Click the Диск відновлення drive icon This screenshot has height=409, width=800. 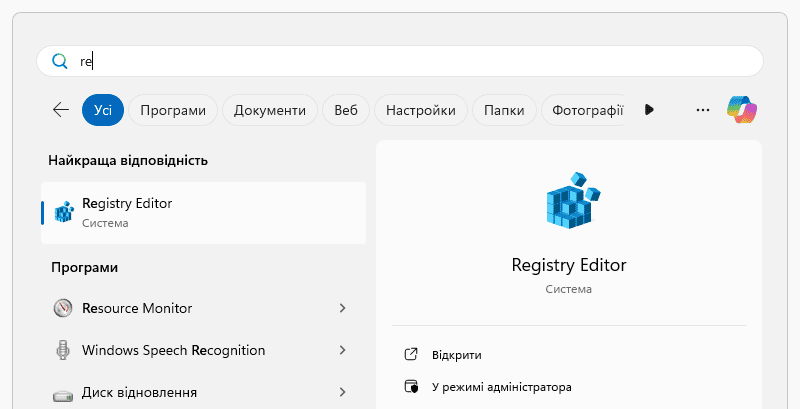64,392
